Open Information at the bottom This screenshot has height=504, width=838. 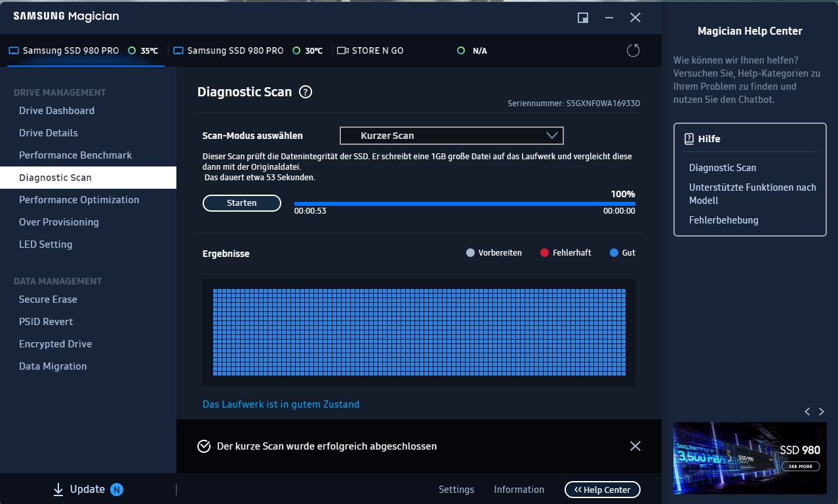click(519, 490)
